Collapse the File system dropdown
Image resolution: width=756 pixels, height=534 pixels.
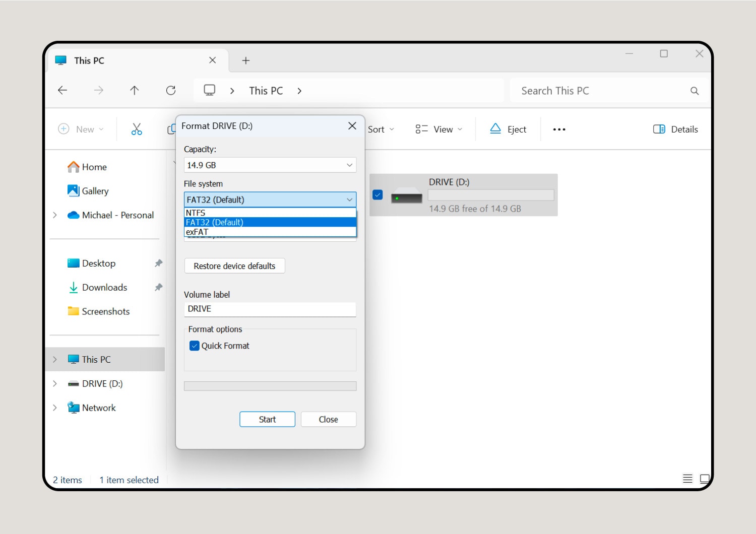(270, 199)
